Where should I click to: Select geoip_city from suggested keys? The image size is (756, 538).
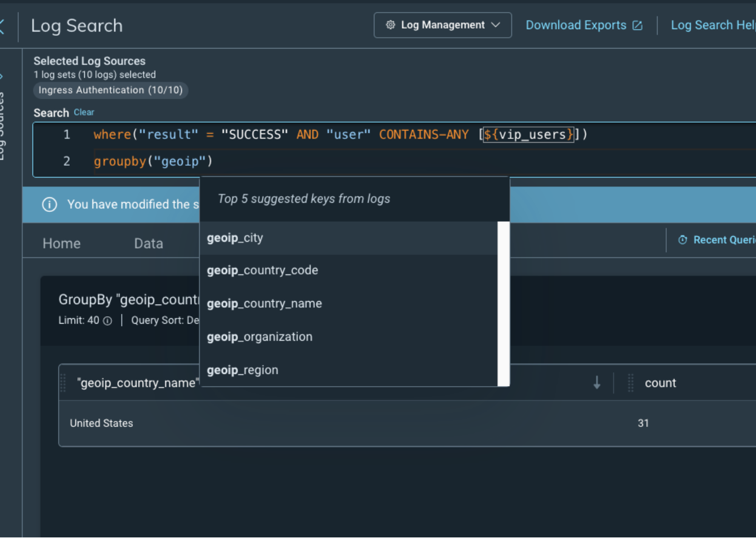235,238
